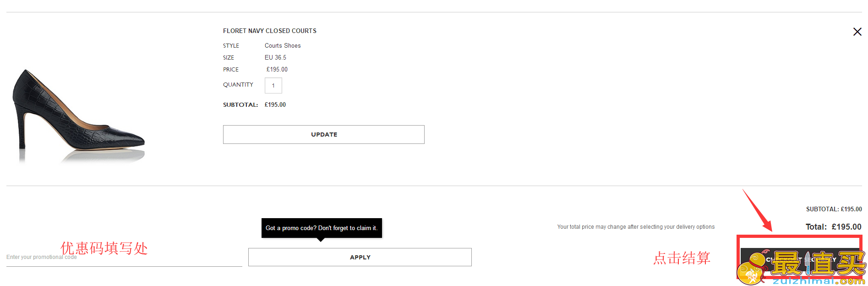868x286 pixels.
Task: Select the 'EU 36.5' size value
Action: pos(275,57)
